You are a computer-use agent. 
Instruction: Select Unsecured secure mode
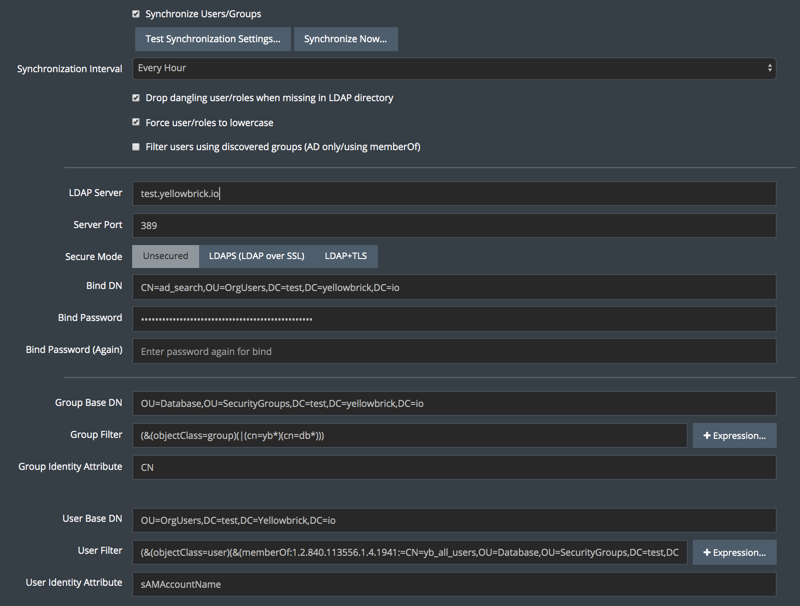point(165,256)
